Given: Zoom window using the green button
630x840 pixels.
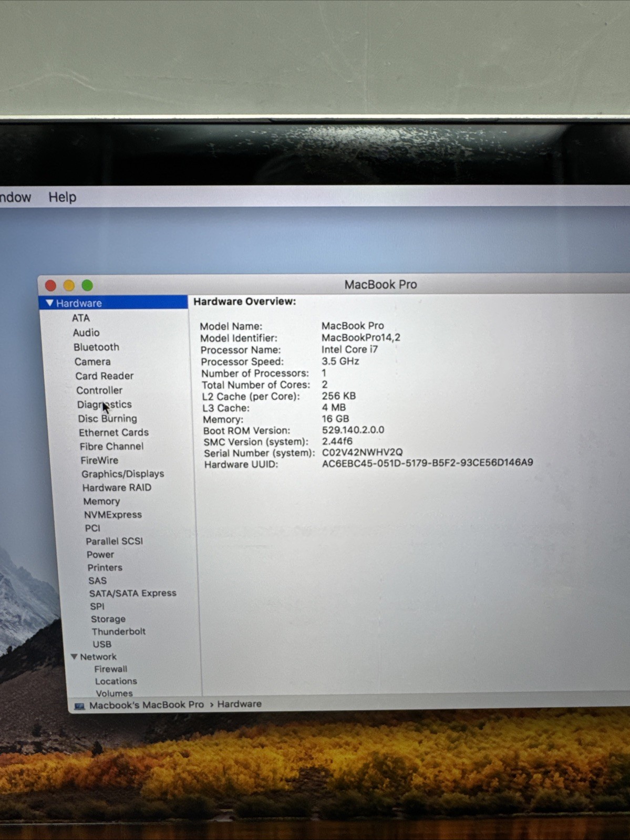Looking at the screenshot, I should [x=87, y=285].
